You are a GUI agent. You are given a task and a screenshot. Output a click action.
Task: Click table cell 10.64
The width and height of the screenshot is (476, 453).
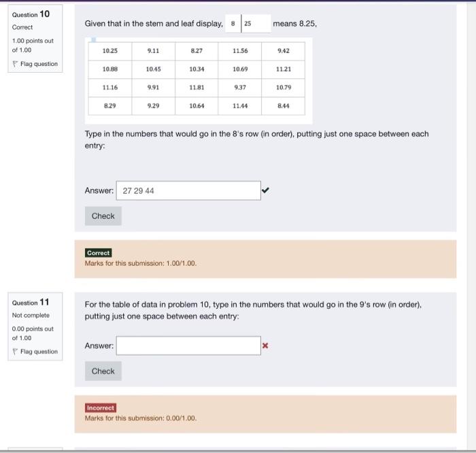(197, 105)
